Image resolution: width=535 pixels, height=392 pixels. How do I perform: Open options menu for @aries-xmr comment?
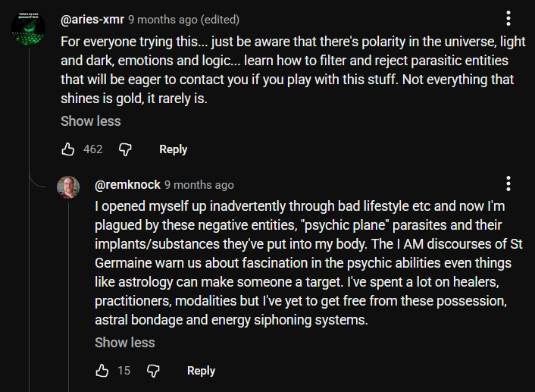point(508,18)
